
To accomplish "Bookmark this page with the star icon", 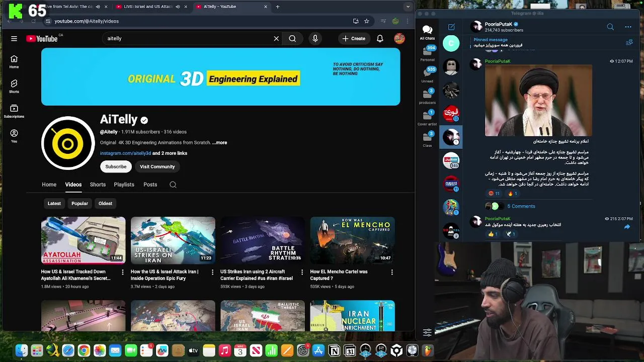I will pos(366,21).
